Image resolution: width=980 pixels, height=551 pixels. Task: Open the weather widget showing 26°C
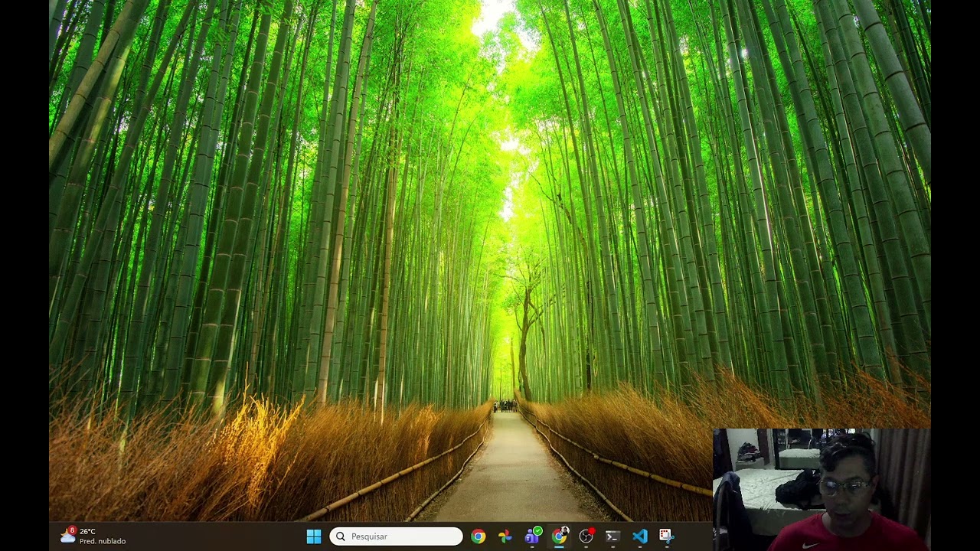[x=93, y=536]
